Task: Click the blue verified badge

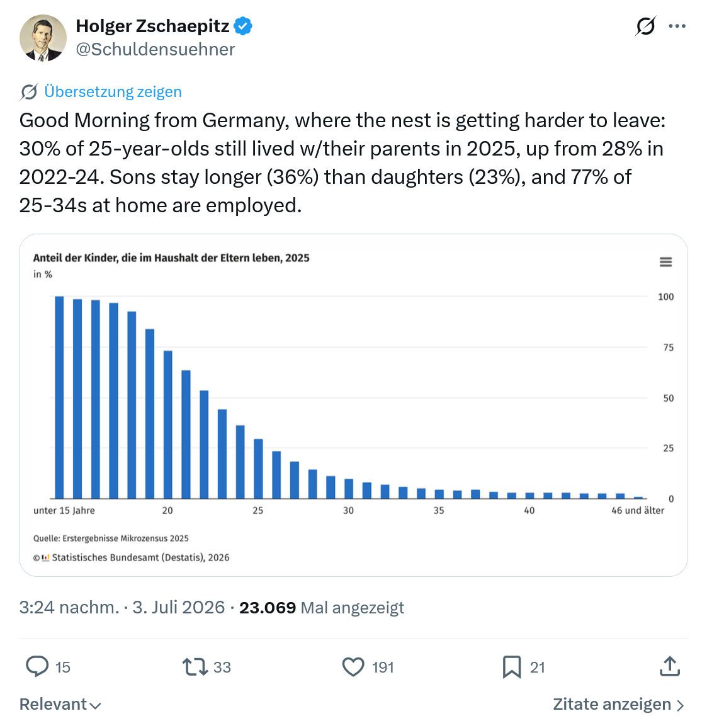Action: coord(243,26)
